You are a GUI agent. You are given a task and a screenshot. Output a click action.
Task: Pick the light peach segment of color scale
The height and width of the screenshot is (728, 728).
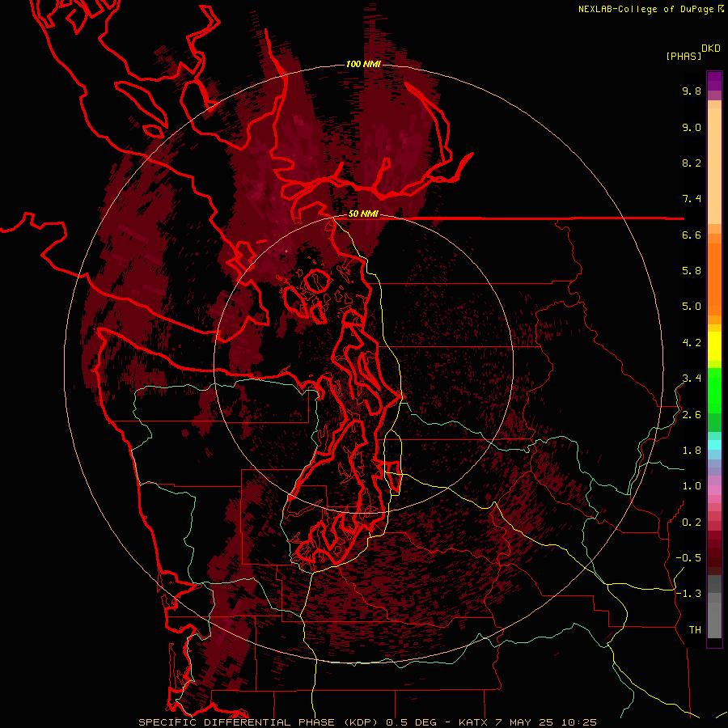tap(714, 167)
